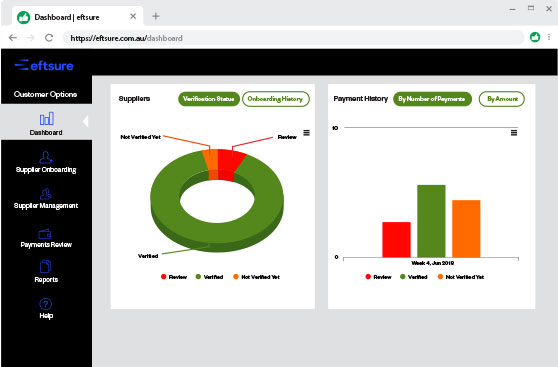558x367 pixels.
Task: Click the eftsure logo
Action: pos(44,65)
